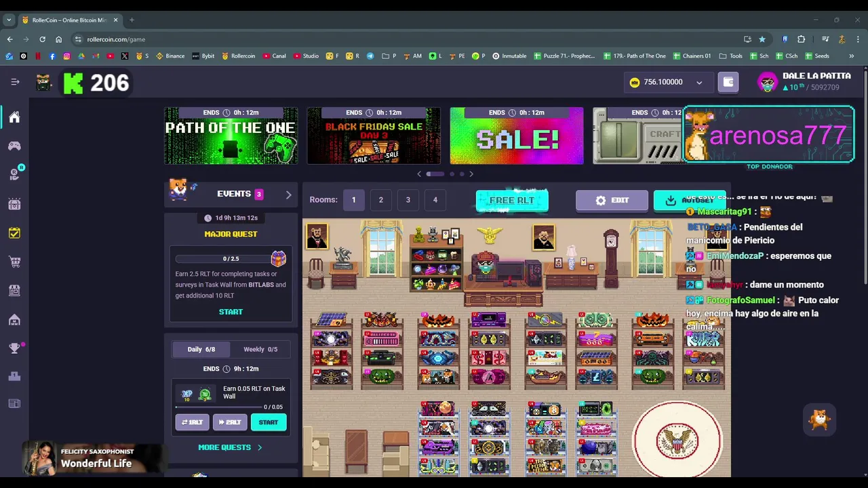The width and height of the screenshot is (868, 488).
Task: Switch to Room 4
Action: [x=435, y=200]
